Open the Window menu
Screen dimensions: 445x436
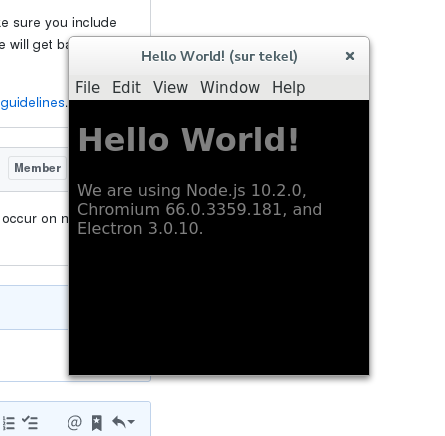pos(230,88)
